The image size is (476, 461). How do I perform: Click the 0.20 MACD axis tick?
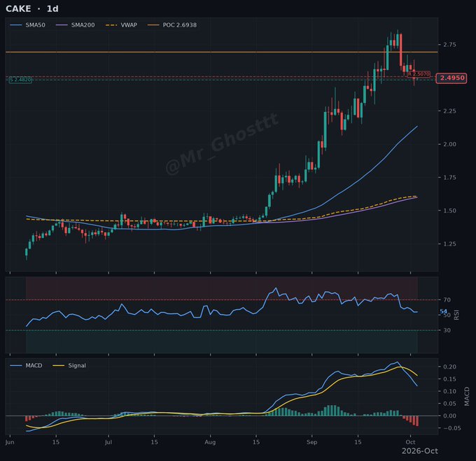coord(449,367)
